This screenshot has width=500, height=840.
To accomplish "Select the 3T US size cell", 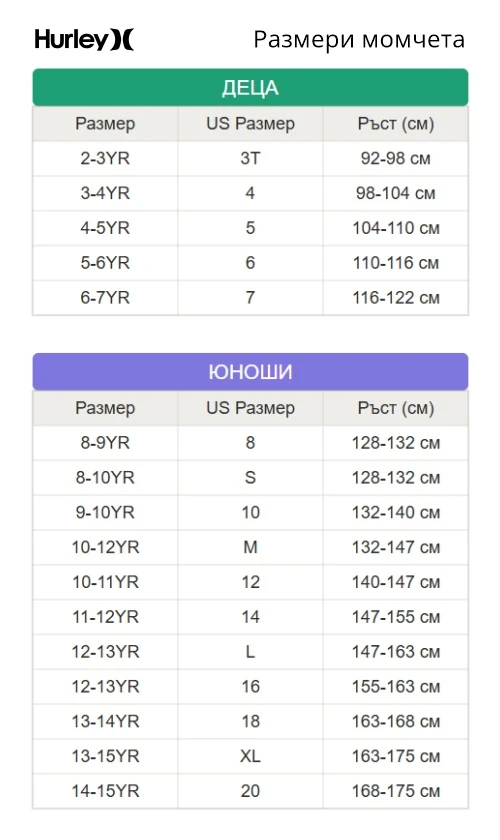I will pos(250,159).
